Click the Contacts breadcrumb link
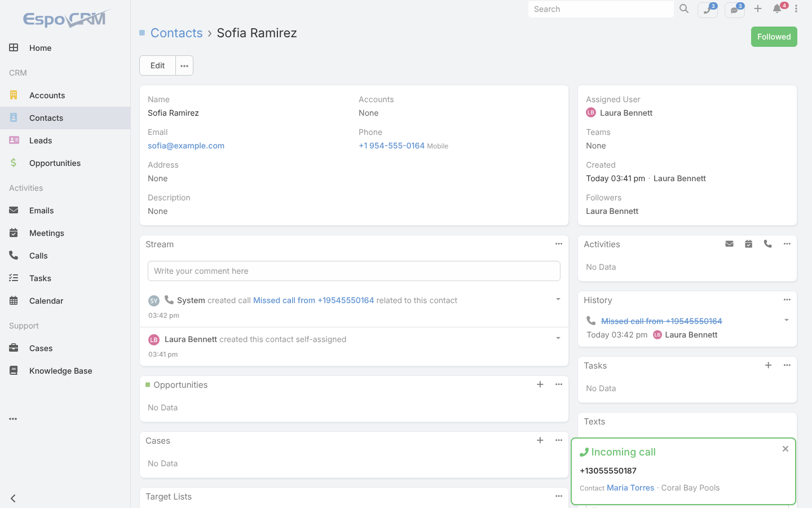 176,33
